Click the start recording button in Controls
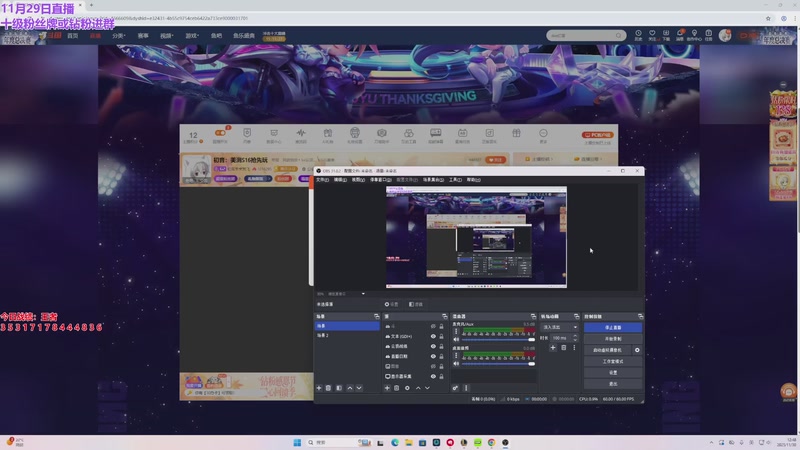 pyautogui.click(x=613, y=339)
